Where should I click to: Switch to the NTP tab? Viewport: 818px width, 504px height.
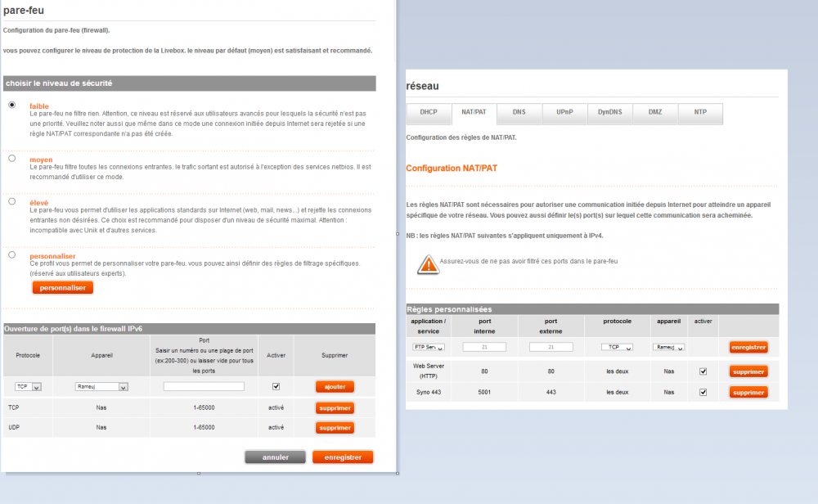coord(701,113)
